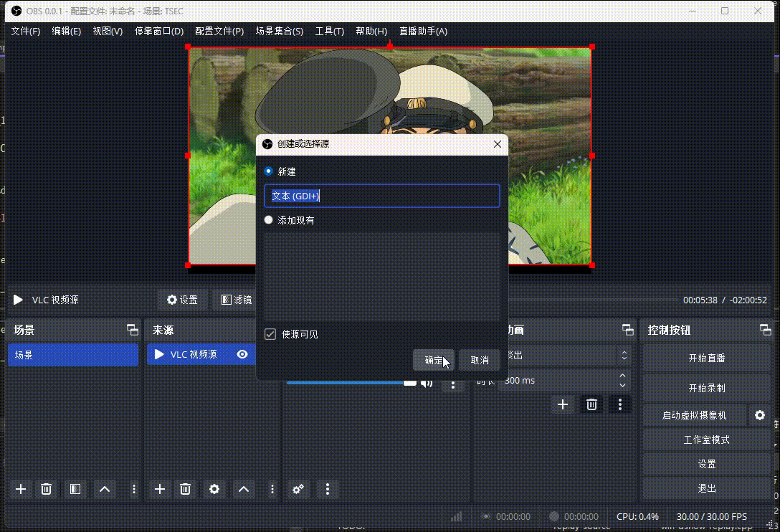The height and width of the screenshot is (532, 780).
Task: Open the 滤镜 filters button
Action: pyautogui.click(x=237, y=300)
